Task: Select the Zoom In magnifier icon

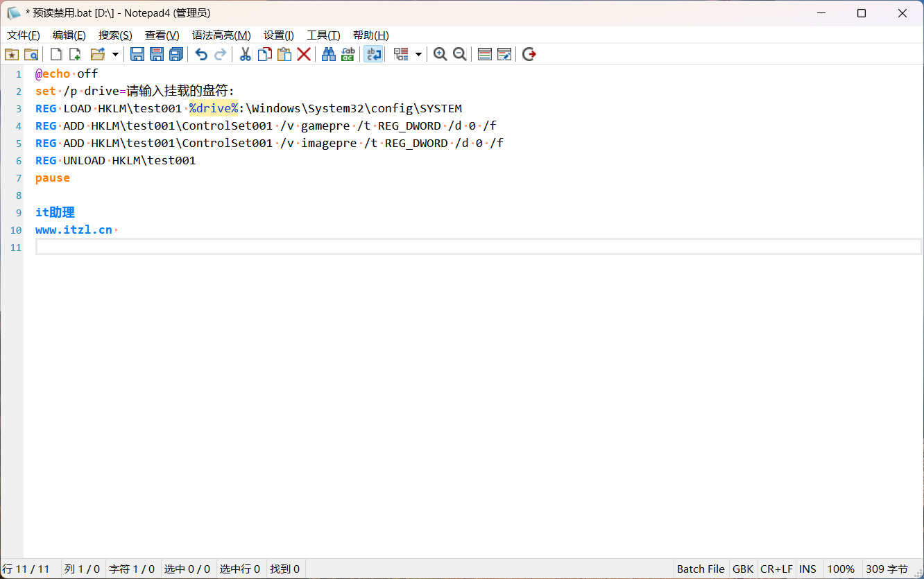Action: [x=440, y=53]
